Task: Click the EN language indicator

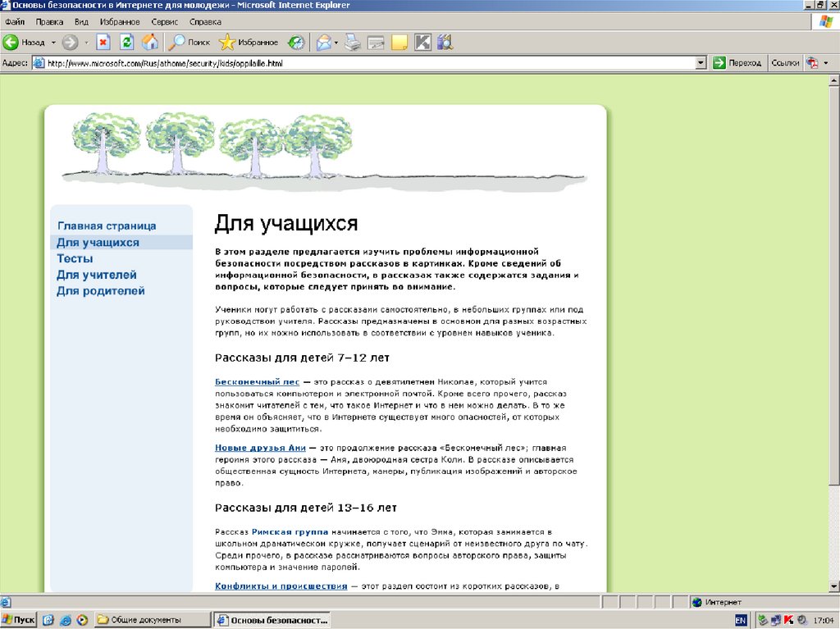Action: point(741,621)
